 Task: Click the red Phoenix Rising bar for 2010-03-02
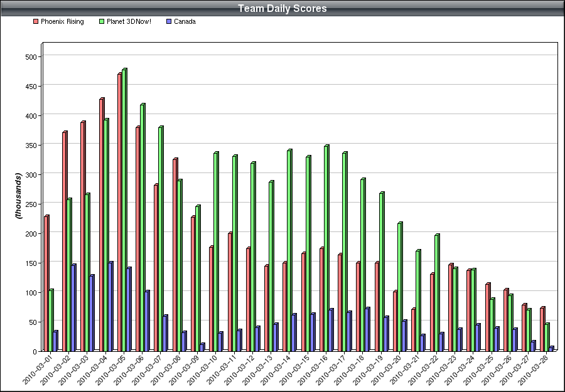click(65, 241)
